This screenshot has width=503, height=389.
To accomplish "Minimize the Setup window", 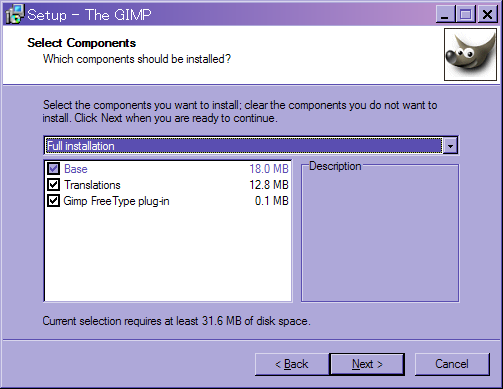I will 445,15.
